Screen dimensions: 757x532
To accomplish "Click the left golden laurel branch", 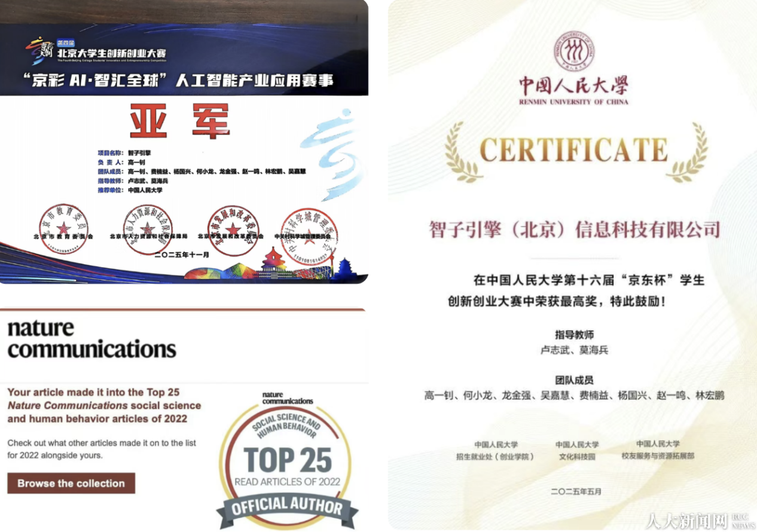I will (462, 152).
